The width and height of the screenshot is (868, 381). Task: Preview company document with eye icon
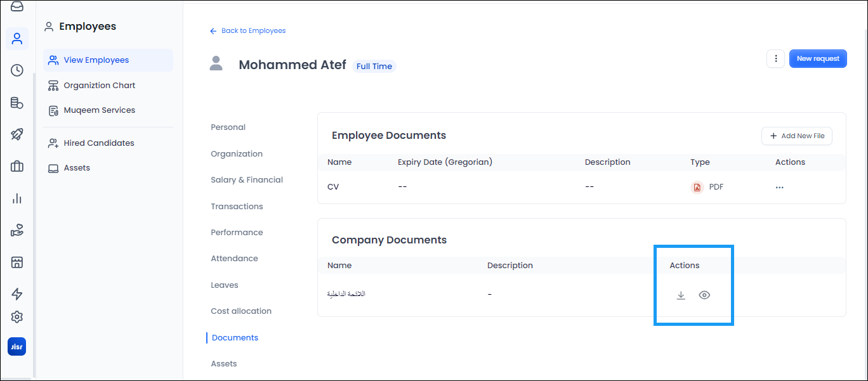pyautogui.click(x=704, y=295)
